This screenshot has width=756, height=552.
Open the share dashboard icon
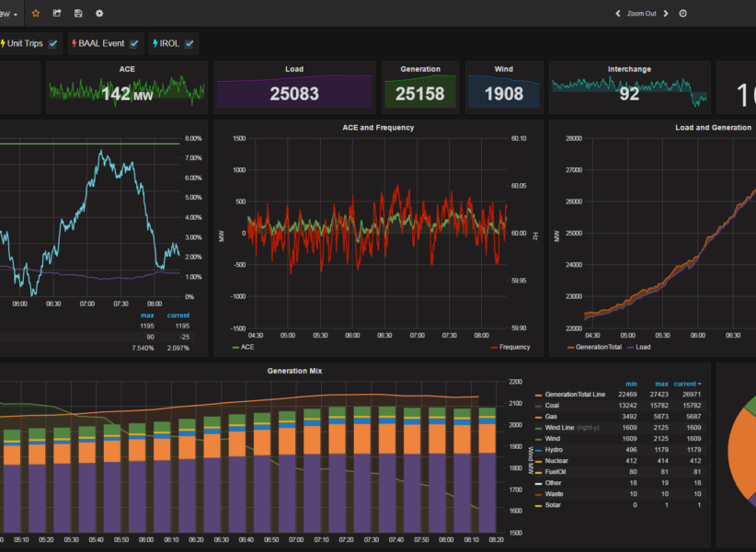[57, 13]
